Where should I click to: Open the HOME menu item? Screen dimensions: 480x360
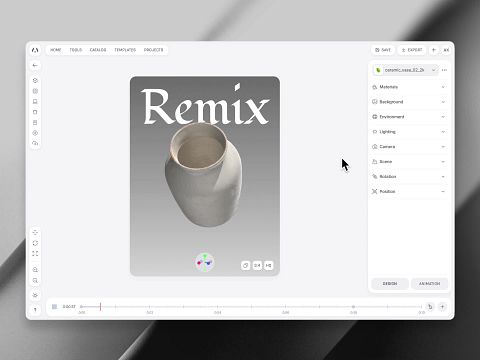[x=56, y=50]
